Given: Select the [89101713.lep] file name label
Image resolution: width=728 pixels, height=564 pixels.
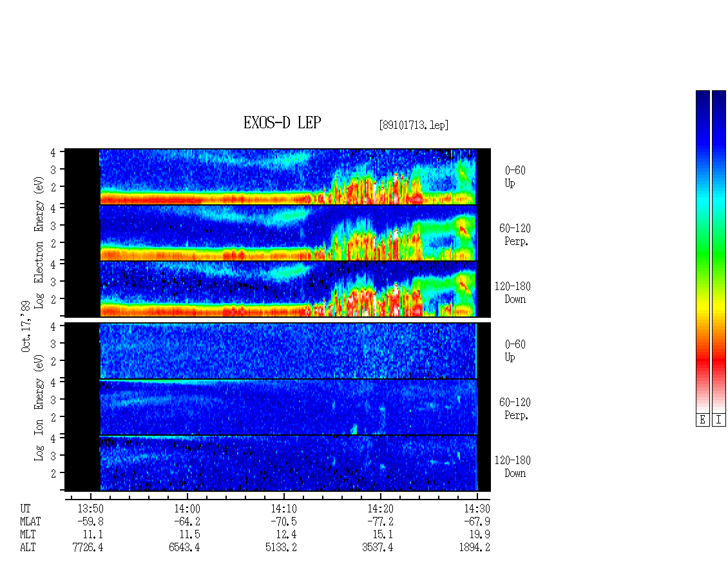Looking at the screenshot, I should 414,125.
